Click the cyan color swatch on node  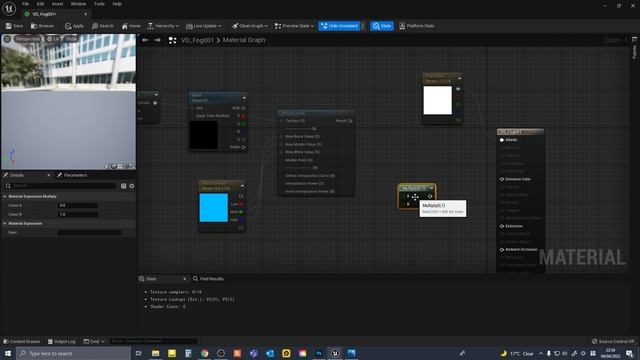coord(213,208)
